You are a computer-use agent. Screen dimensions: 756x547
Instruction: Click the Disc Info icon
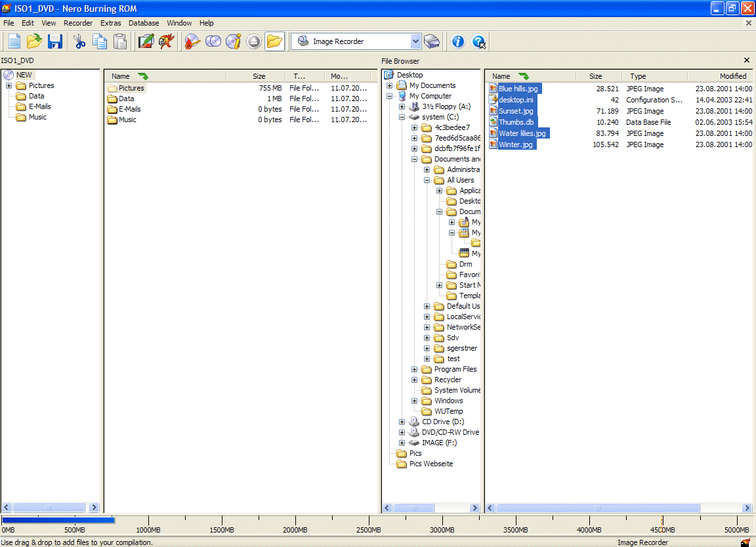point(234,41)
